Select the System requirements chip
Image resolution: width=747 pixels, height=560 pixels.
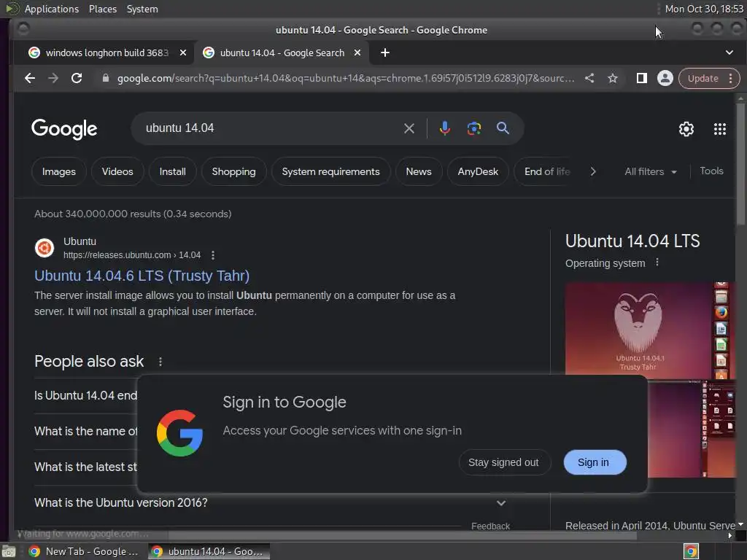tap(330, 171)
